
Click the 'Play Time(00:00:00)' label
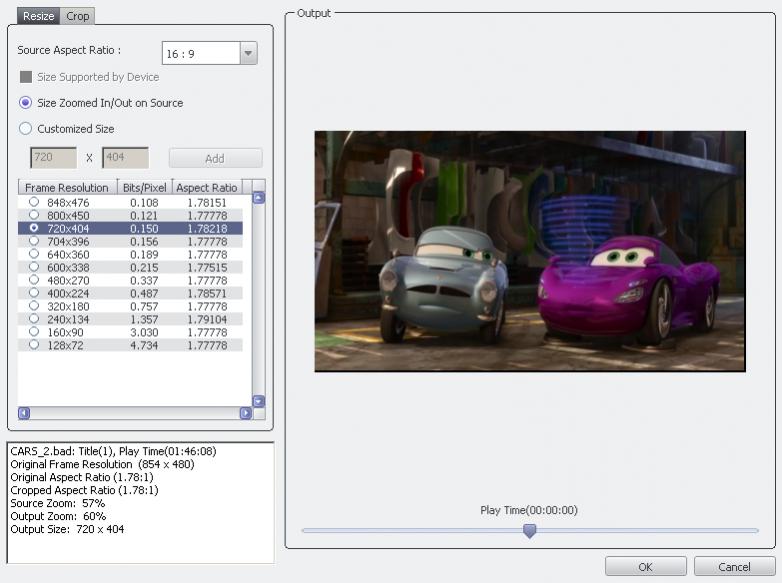tap(529, 510)
